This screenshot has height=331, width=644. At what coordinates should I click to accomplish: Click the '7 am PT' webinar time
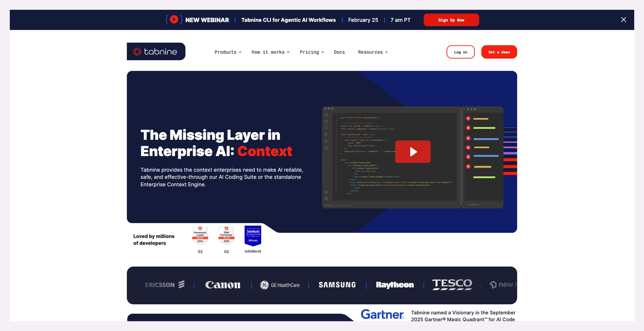(400, 20)
